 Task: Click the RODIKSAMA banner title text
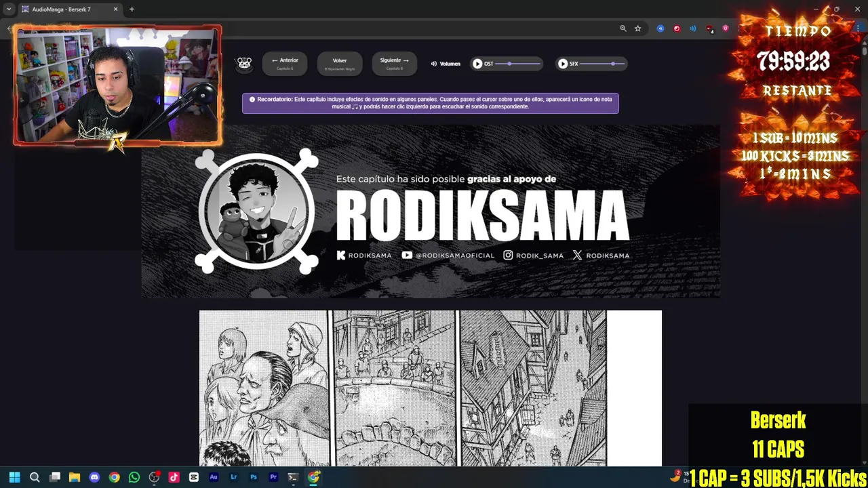482,216
